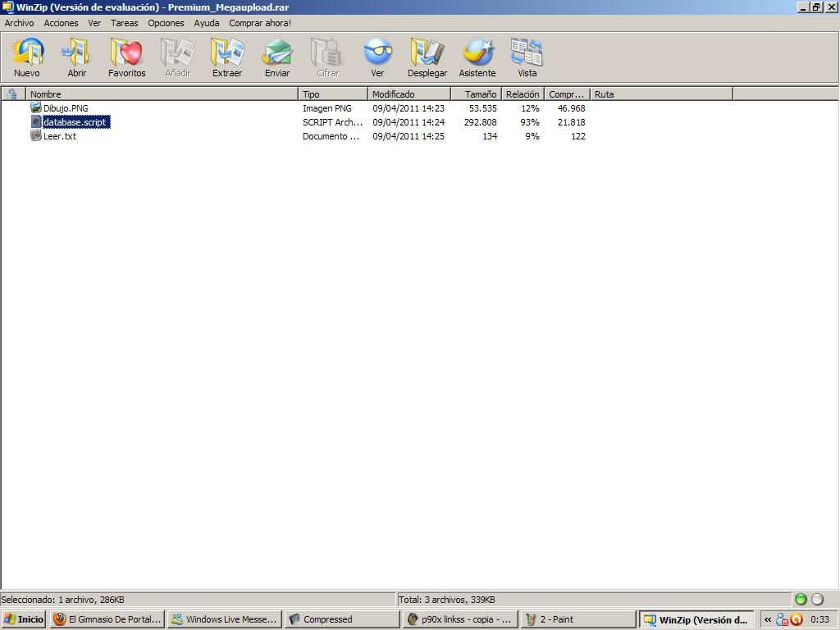Sort by Nombre column header
Viewport: 840px width, 630px height.
pos(162,94)
